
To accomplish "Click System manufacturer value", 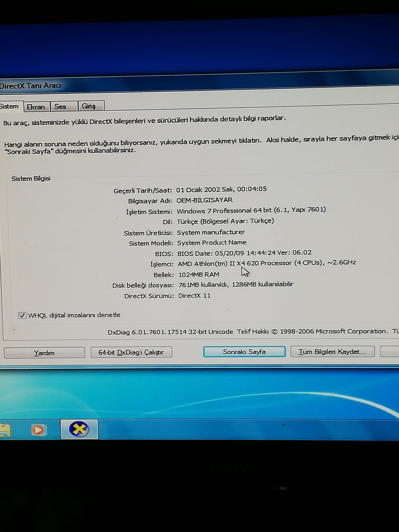I will point(211,232).
